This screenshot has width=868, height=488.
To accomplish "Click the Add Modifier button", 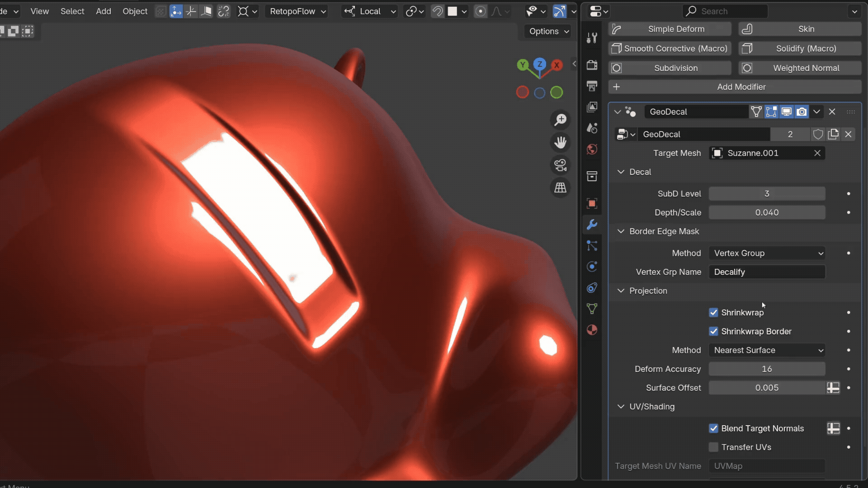I will pos(735,87).
